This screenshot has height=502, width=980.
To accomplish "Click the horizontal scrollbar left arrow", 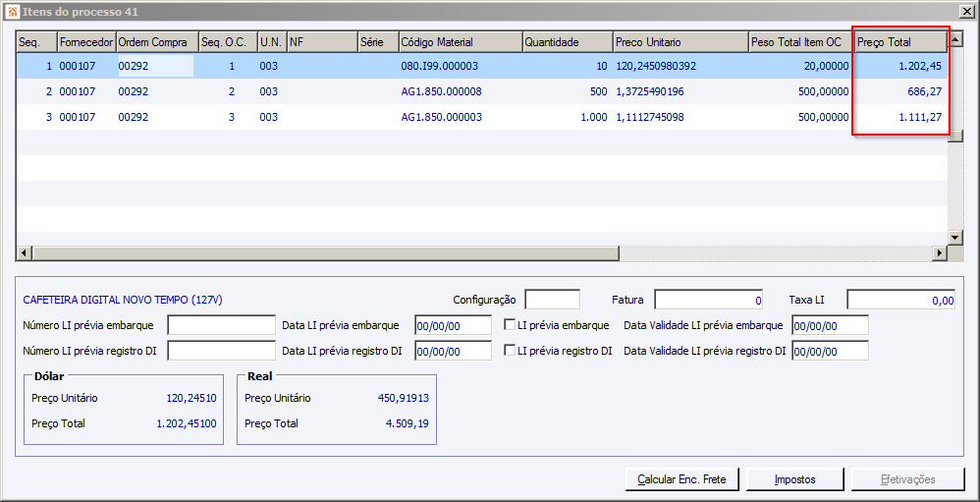I will click(24, 253).
